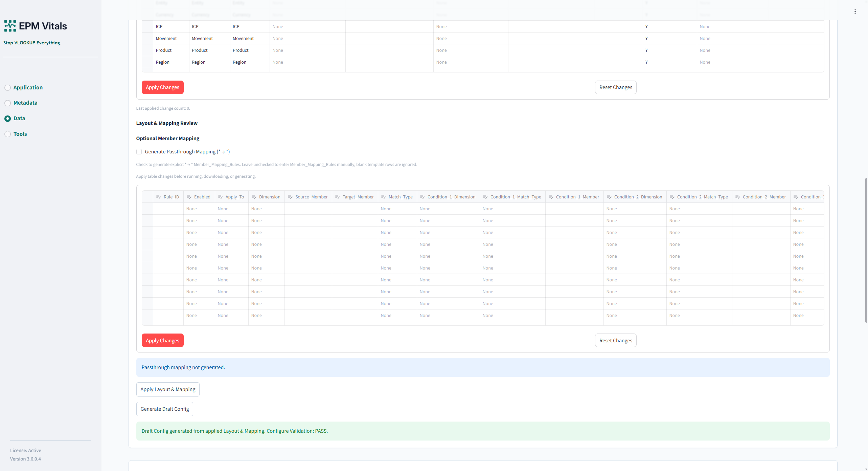This screenshot has height=471, width=868.
Task: Select the row handle for the Product row
Action: tap(147, 50)
